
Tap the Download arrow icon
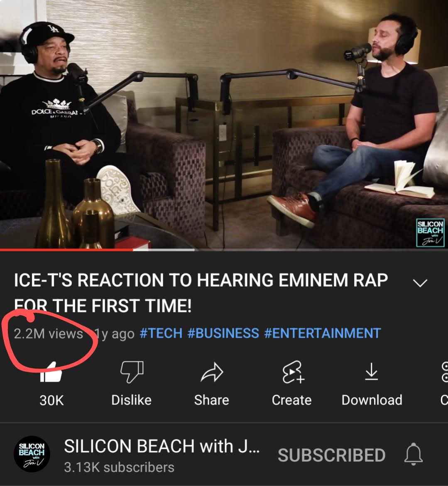click(x=371, y=372)
